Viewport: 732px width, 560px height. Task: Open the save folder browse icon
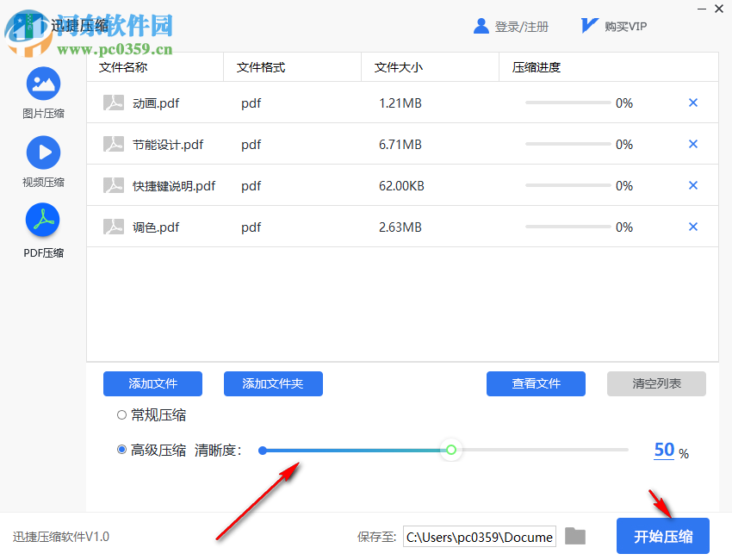(x=574, y=536)
